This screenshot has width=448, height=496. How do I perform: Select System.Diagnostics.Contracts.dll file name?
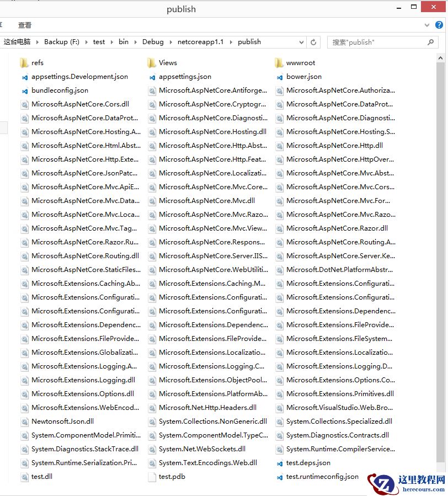337,435
